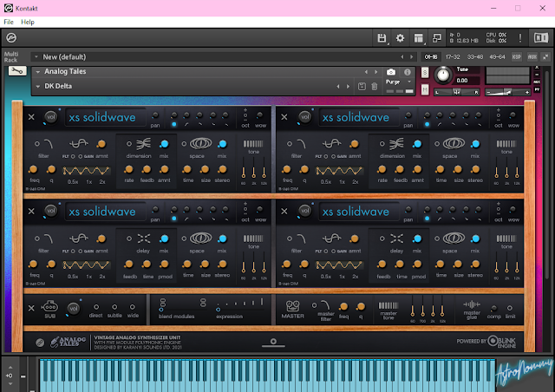Screen dimensions: 555x392
Task: Open the Kontakt logo menu in toolbar
Action: pos(11,37)
